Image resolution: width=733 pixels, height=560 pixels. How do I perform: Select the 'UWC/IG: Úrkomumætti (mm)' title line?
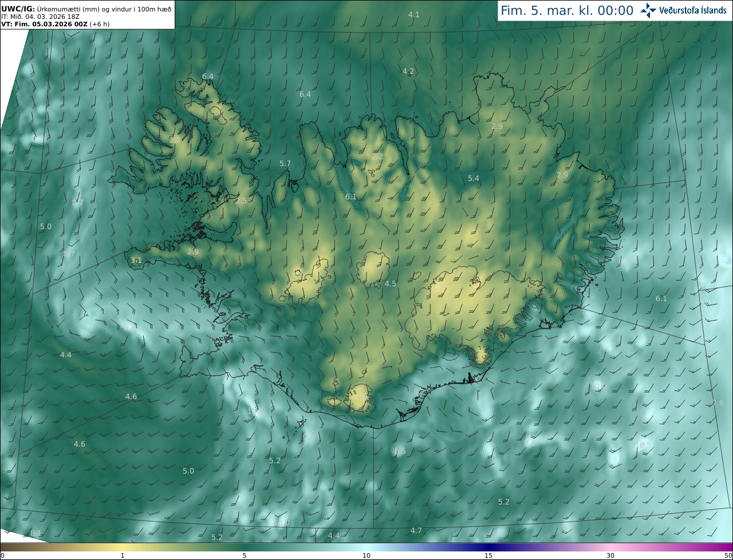point(86,9)
